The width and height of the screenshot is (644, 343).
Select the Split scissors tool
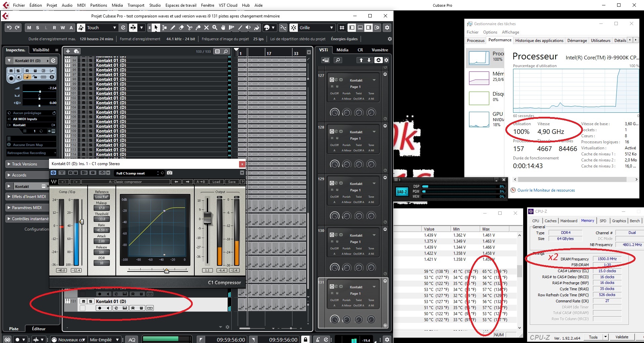coord(189,28)
